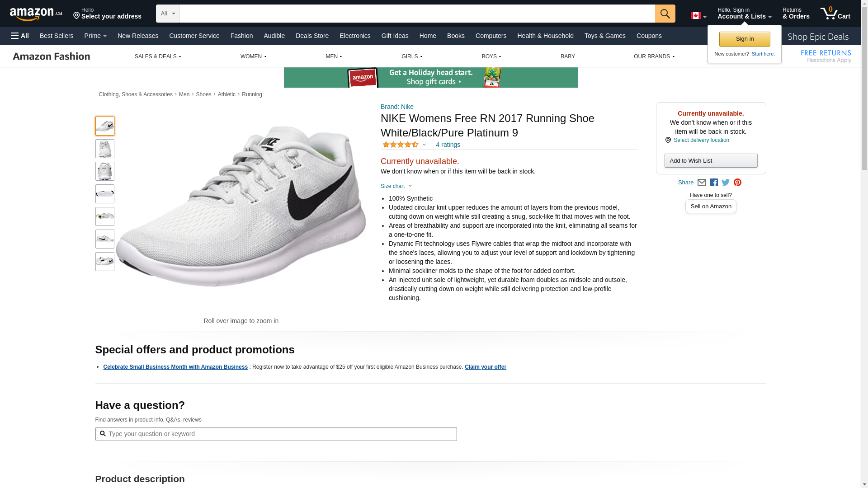The width and height of the screenshot is (868, 488).
Task: Click the yellow Sign in button
Action: [745, 39]
